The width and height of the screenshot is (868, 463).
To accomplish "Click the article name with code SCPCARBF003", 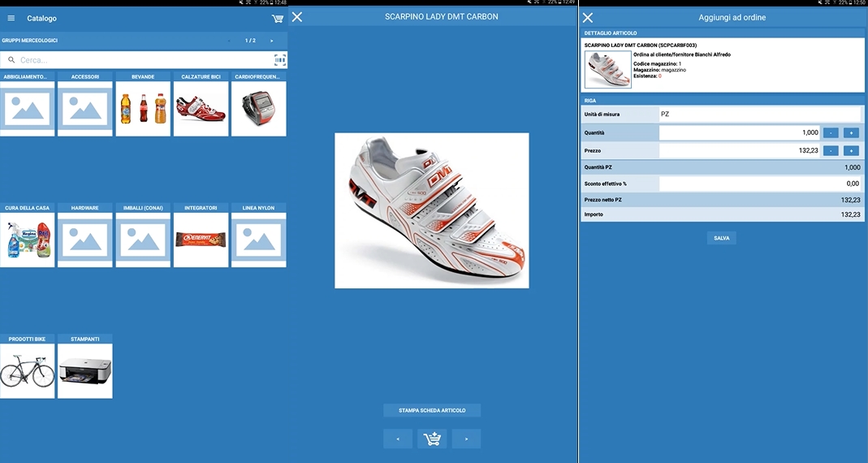I will [x=641, y=45].
